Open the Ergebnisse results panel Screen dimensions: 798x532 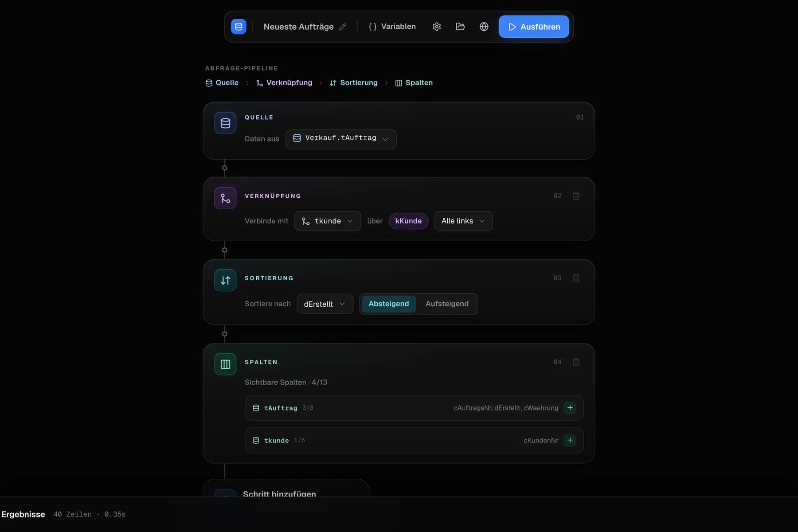(x=23, y=515)
